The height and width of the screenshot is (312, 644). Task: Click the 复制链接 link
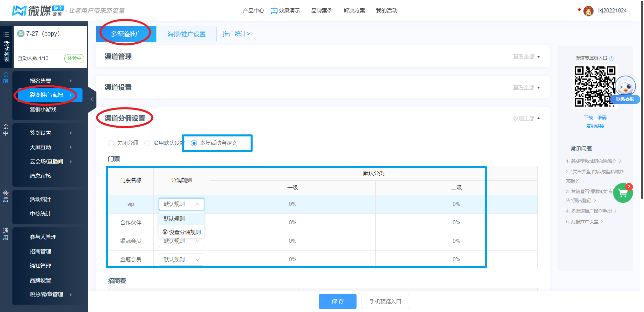click(x=595, y=126)
